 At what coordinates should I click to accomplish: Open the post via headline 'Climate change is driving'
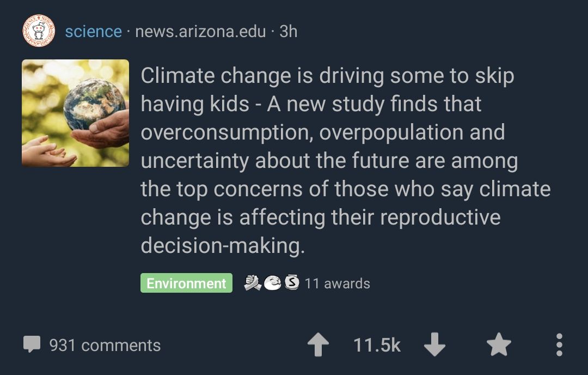coord(327,76)
